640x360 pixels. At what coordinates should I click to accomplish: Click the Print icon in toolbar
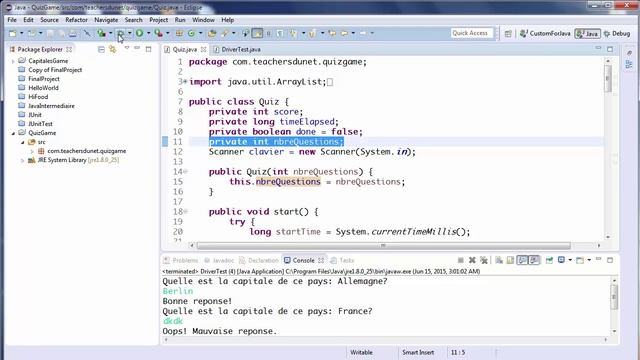tap(73, 33)
